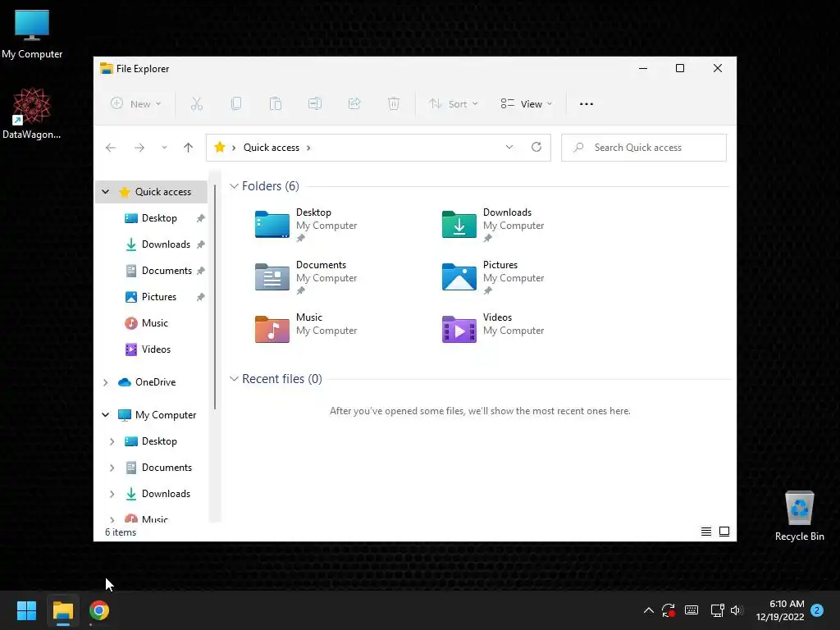The height and width of the screenshot is (630, 840).
Task: Open recent locations dropdown arrow
Action: click(164, 148)
